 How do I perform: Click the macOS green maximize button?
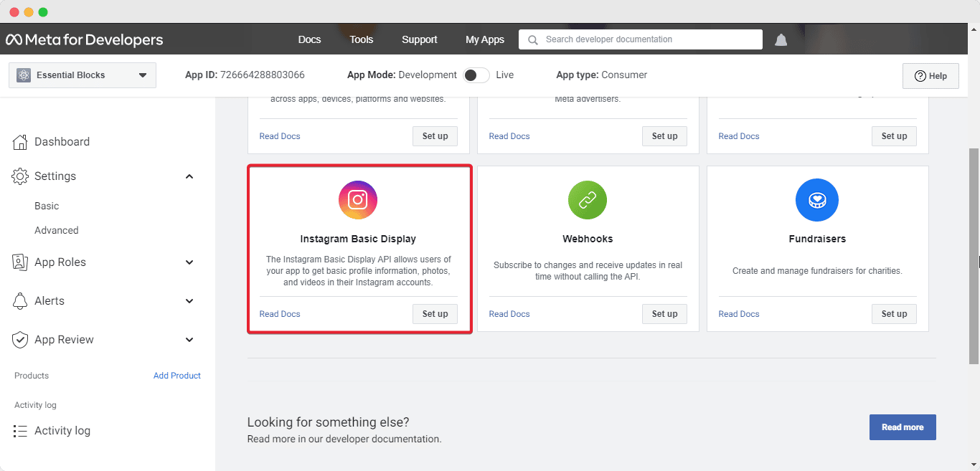click(43, 12)
